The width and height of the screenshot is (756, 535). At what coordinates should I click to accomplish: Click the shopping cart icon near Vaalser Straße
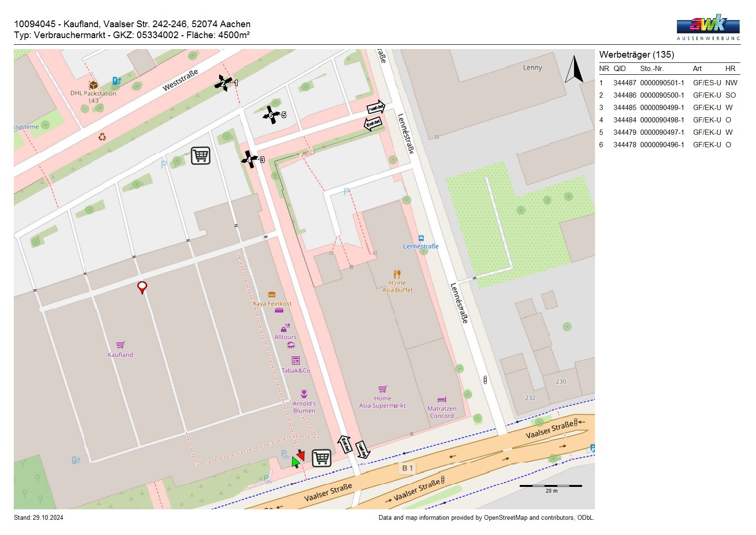(x=322, y=458)
